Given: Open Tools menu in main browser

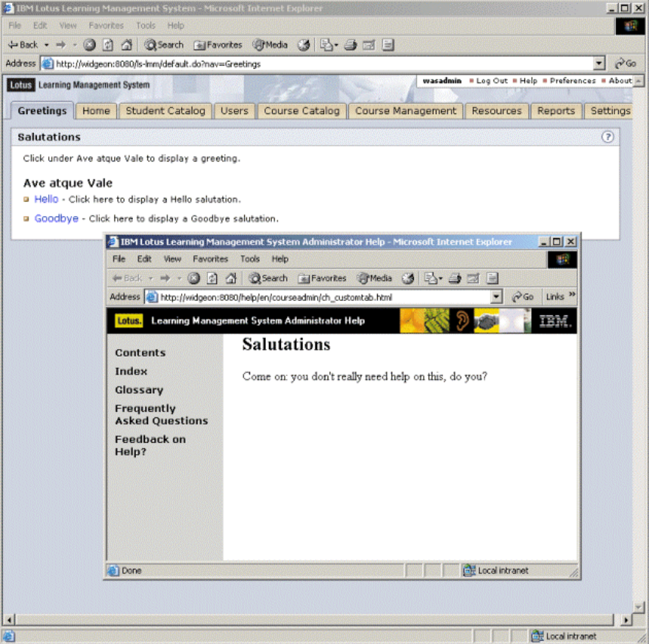Looking at the screenshot, I should click(x=146, y=26).
